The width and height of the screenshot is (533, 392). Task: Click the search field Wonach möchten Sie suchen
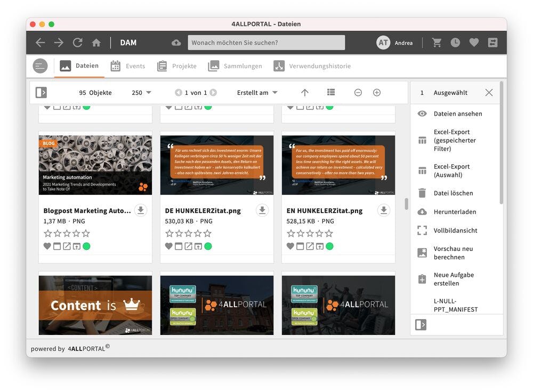pos(266,43)
